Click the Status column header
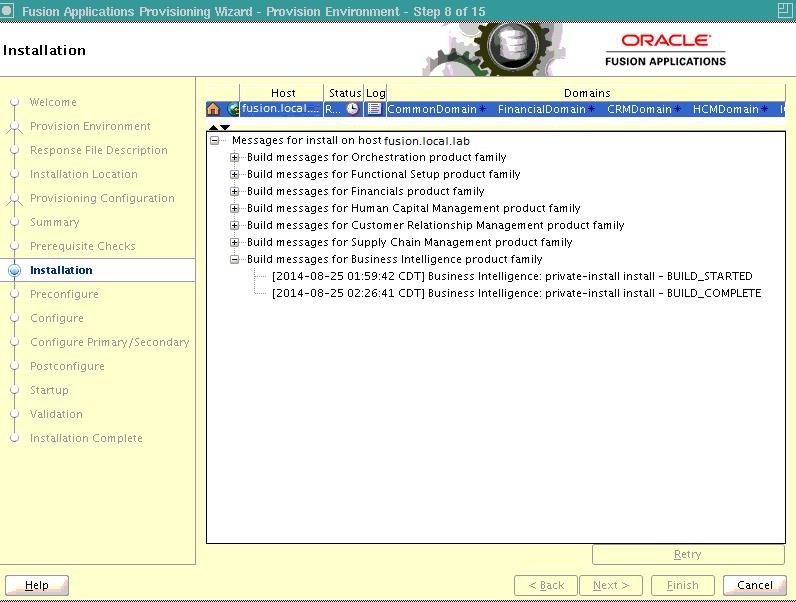The width and height of the screenshot is (796, 602). click(x=344, y=93)
